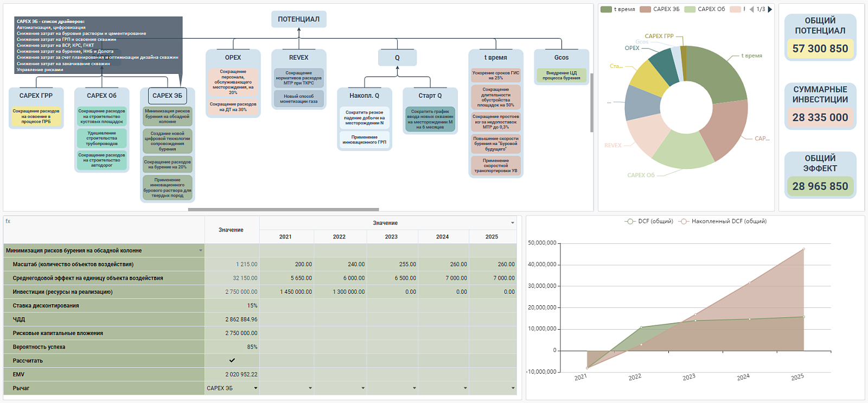This screenshot has width=868, height=403.
Task: Go to previous pie legend page
Action: [752, 9]
